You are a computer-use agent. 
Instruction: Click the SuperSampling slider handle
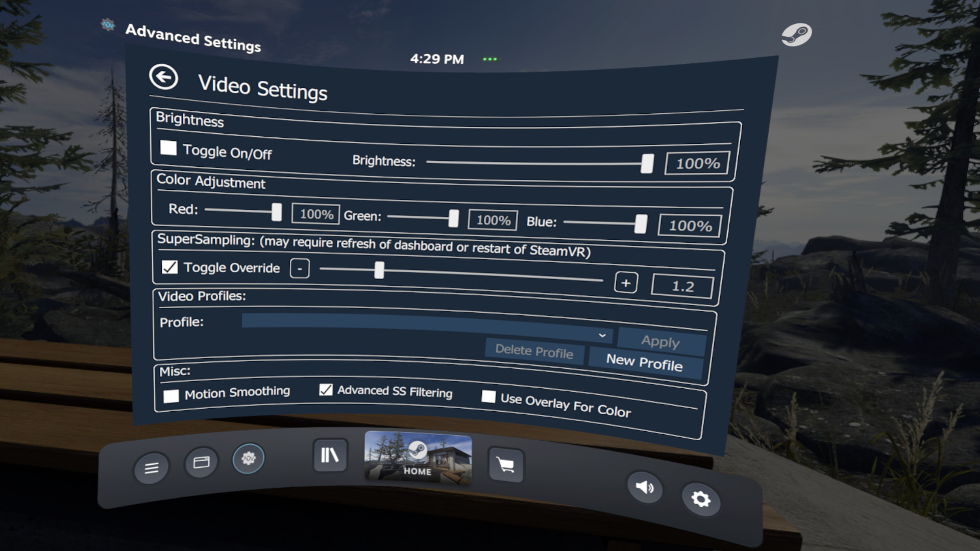pyautogui.click(x=379, y=270)
